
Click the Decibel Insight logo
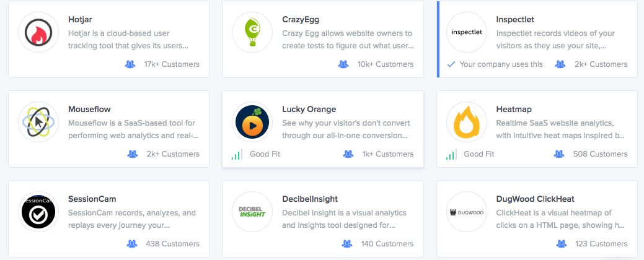(x=252, y=212)
